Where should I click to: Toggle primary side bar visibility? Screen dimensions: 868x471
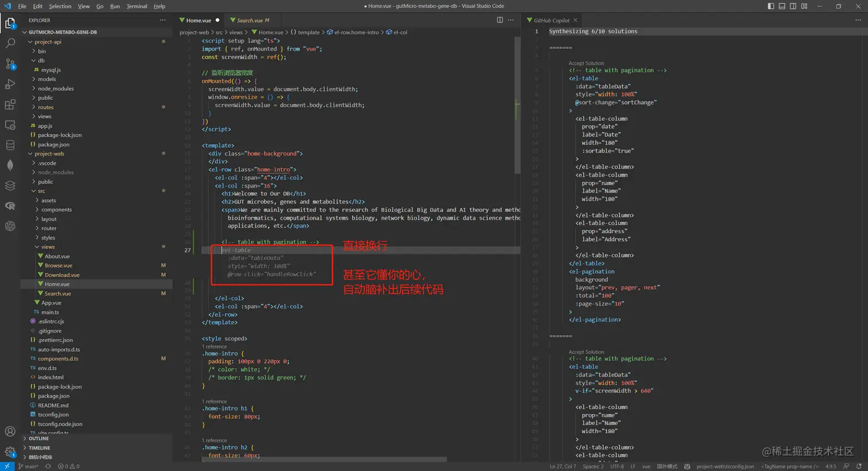(x=771, y=6)
